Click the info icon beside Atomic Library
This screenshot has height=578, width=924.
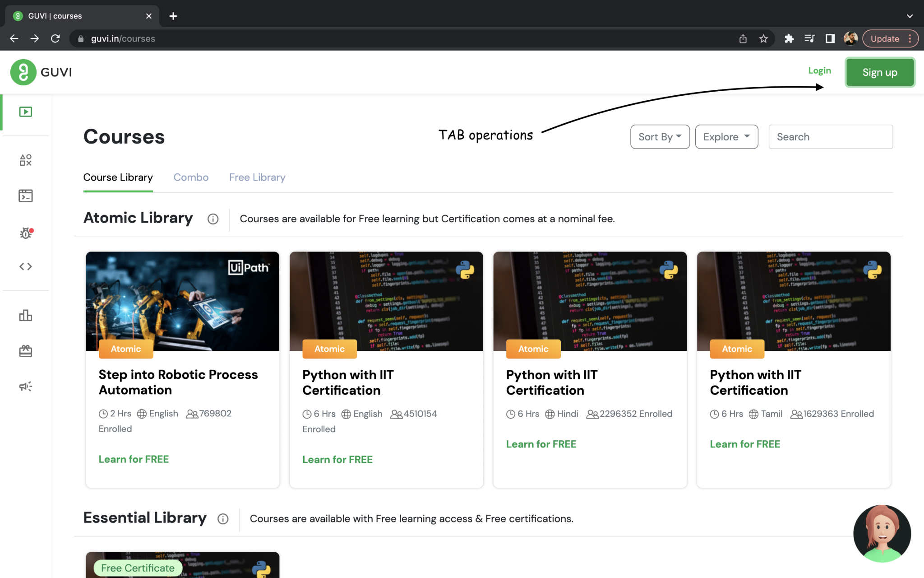tap(213, 219)
